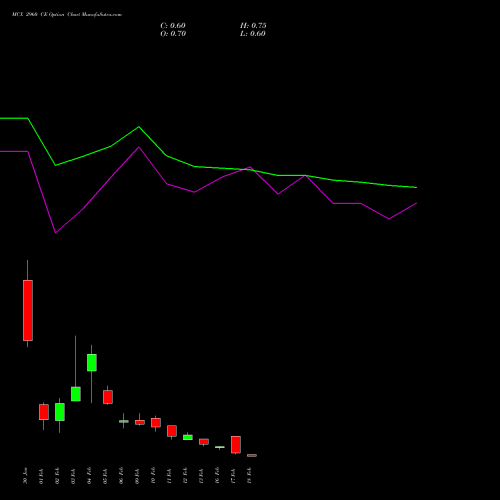Select the red candle above 10 Feb
This screenshot has height=500, width=500.
(156, 423)
